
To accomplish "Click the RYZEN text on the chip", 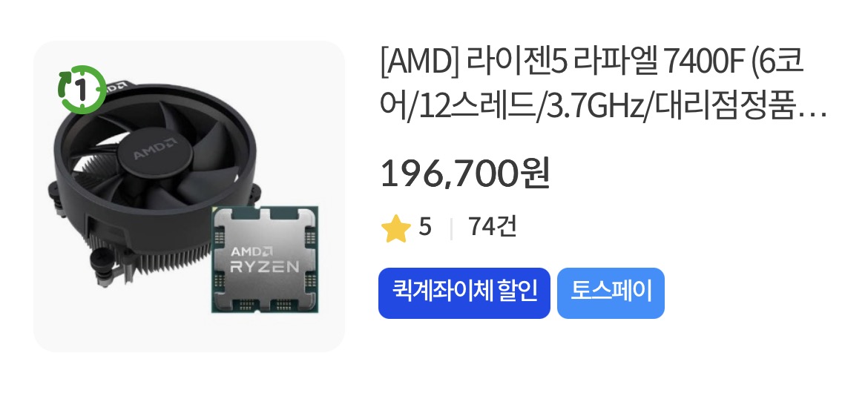I will coord(265,267).
